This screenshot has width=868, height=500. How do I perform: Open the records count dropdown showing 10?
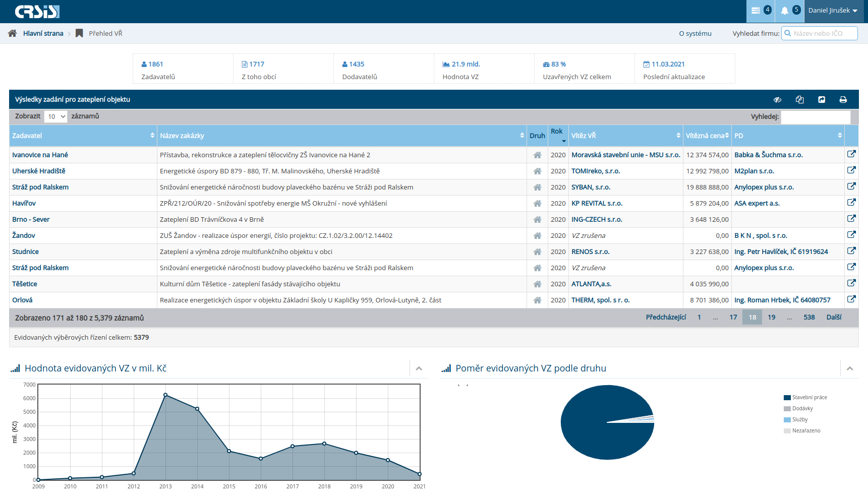[x=55, y=116]
